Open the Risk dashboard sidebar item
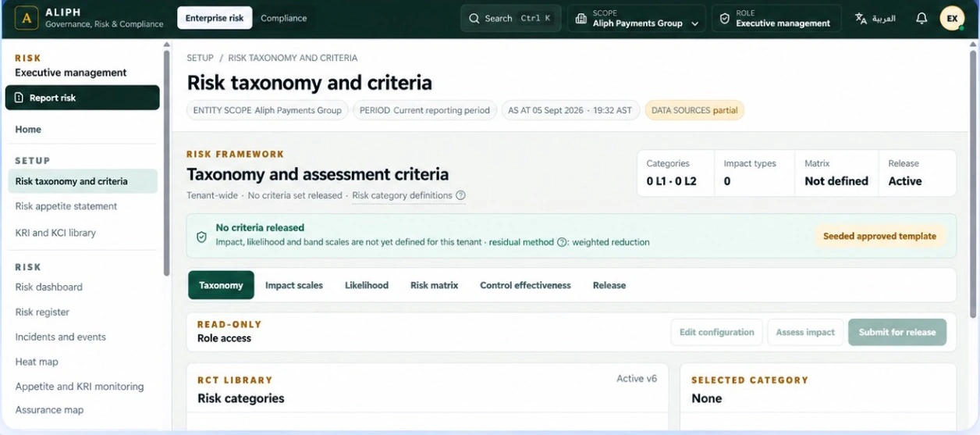980x435 pixels. [x=48, y=287]
